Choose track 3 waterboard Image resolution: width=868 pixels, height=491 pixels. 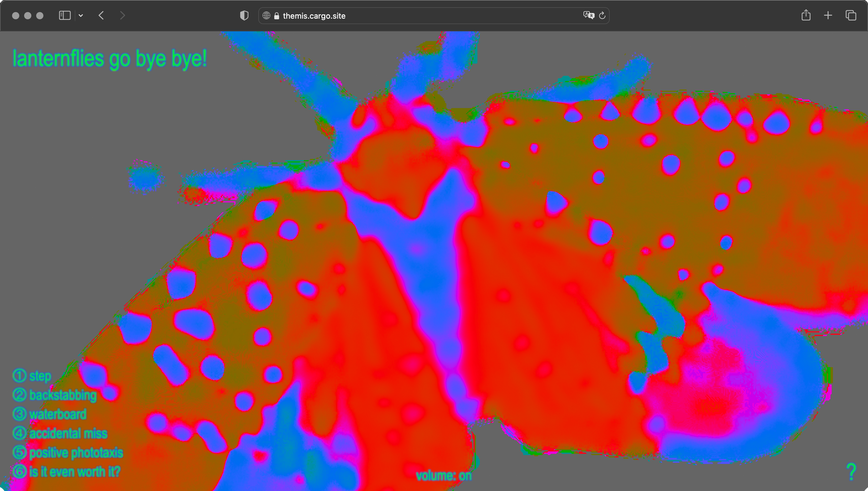[x=50, y=414]
